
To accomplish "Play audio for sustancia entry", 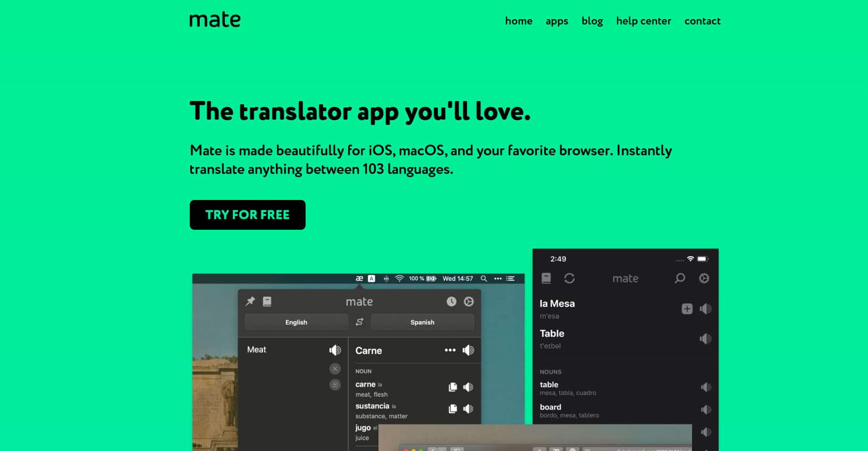I will (x=468, y=409).
